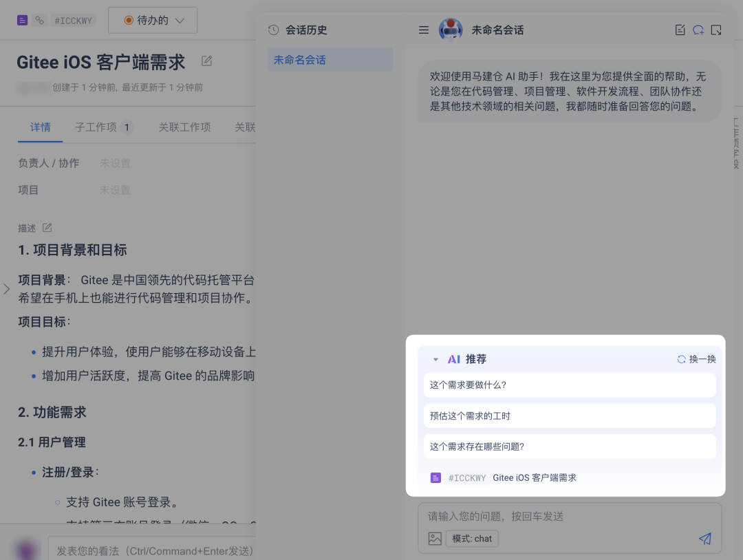Open the 待办的 status dropdown
Viewport: 743px width, 560px height.
pyautogui.click(x=153, y=21)
